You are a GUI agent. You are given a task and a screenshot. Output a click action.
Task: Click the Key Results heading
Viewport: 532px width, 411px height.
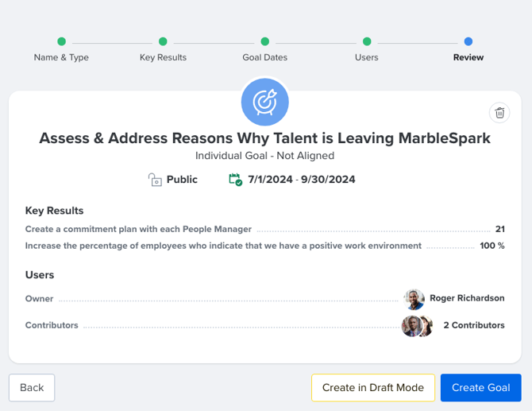[54, 211]
